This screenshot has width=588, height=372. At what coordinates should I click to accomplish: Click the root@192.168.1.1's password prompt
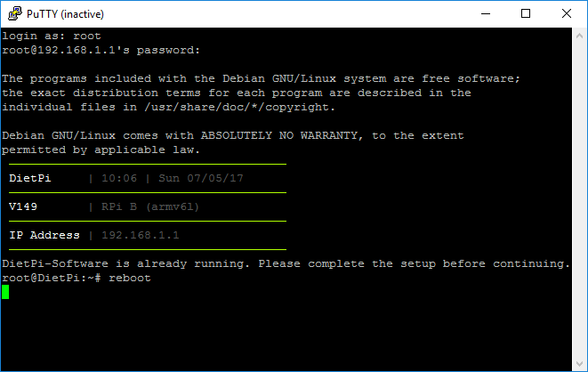pos(101,50)
